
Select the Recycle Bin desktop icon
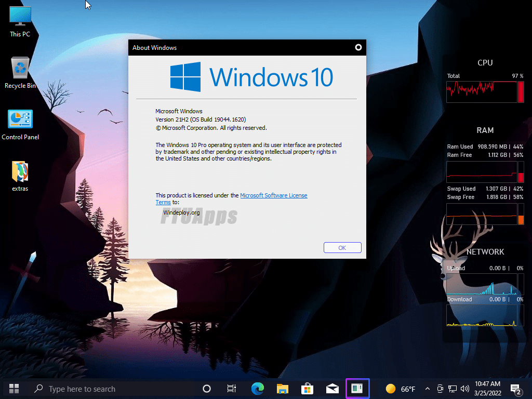coord(20,73)
